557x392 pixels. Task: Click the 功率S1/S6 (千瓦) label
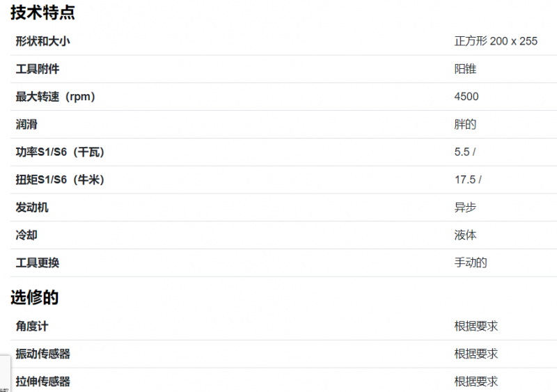pos(60,152)
